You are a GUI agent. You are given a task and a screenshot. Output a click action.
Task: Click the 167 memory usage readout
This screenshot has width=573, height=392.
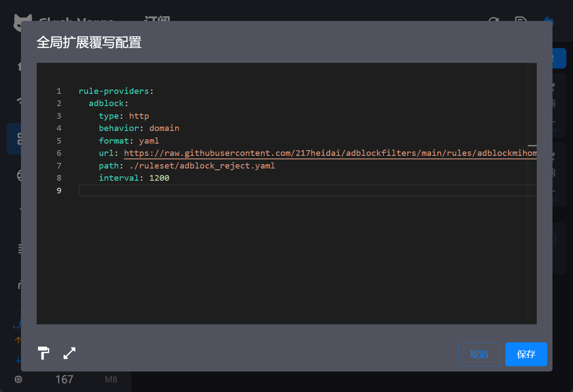tap(64, 379)
